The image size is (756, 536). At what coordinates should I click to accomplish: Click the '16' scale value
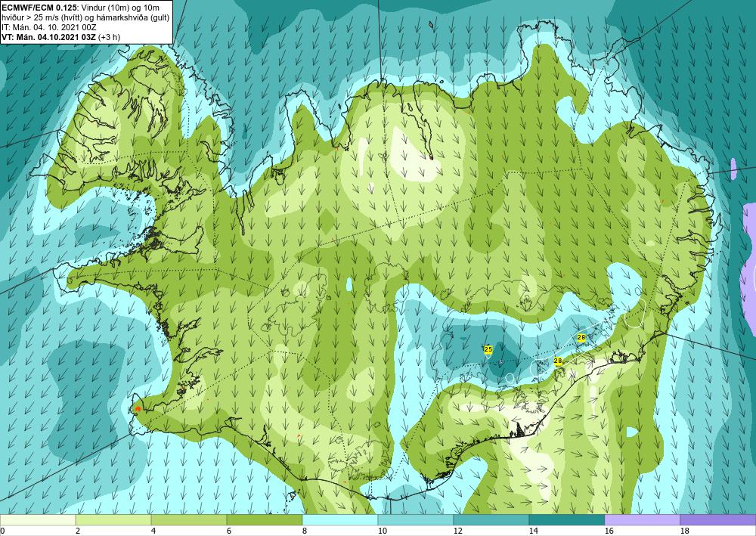click(x=609, y=531)
